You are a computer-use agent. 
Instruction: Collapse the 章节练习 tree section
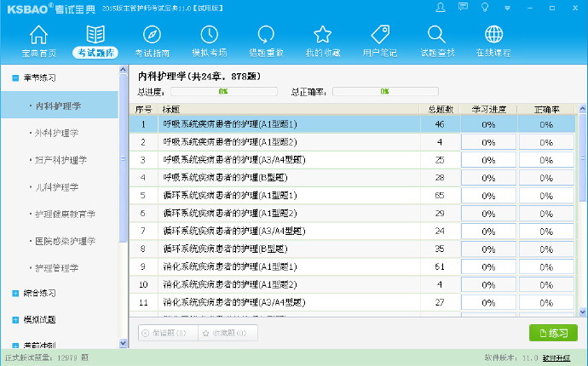15,78
